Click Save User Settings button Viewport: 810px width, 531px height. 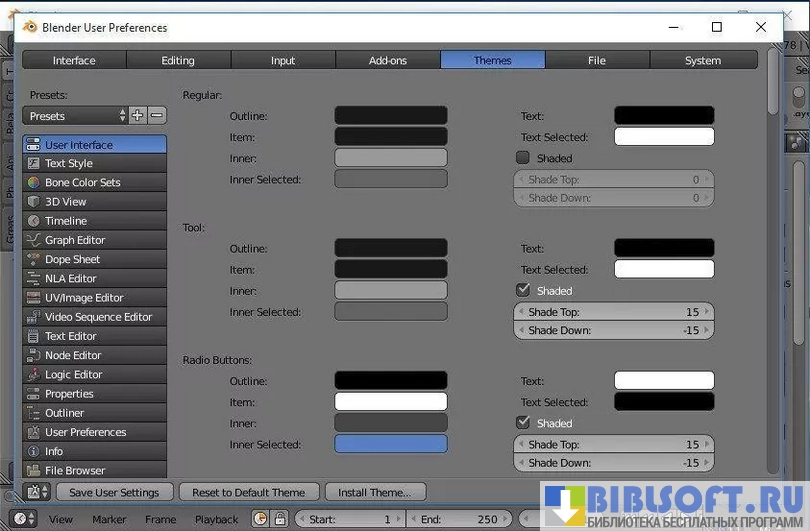[x=114, y=492]
